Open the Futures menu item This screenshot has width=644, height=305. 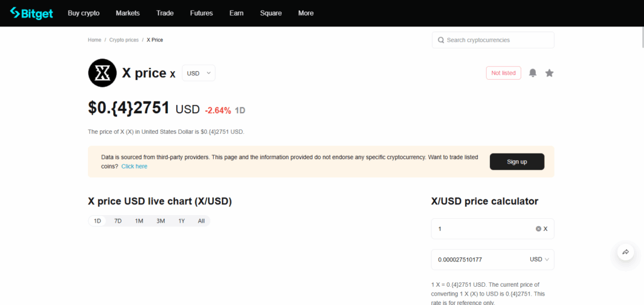(201, 13)
